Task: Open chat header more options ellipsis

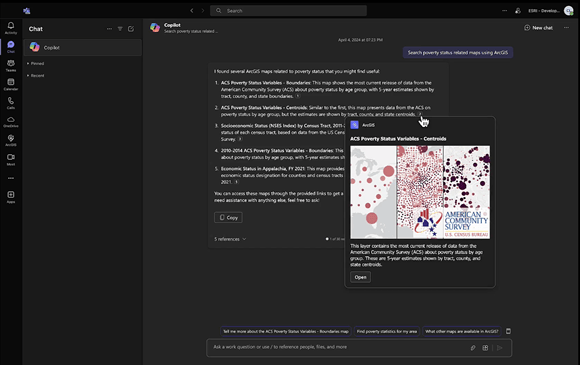Action: coord(566,28)
